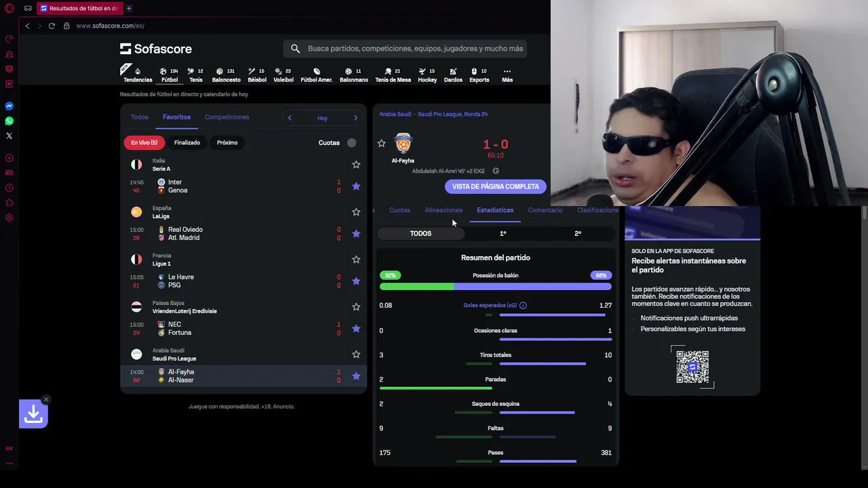Show first half statistics (1º)

coord(502,233)
